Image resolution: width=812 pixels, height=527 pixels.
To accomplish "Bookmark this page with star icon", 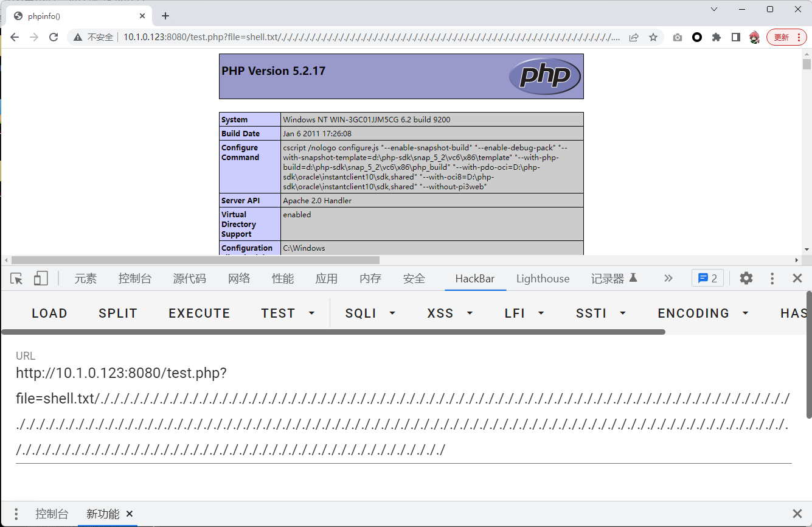I will point(653,37).
